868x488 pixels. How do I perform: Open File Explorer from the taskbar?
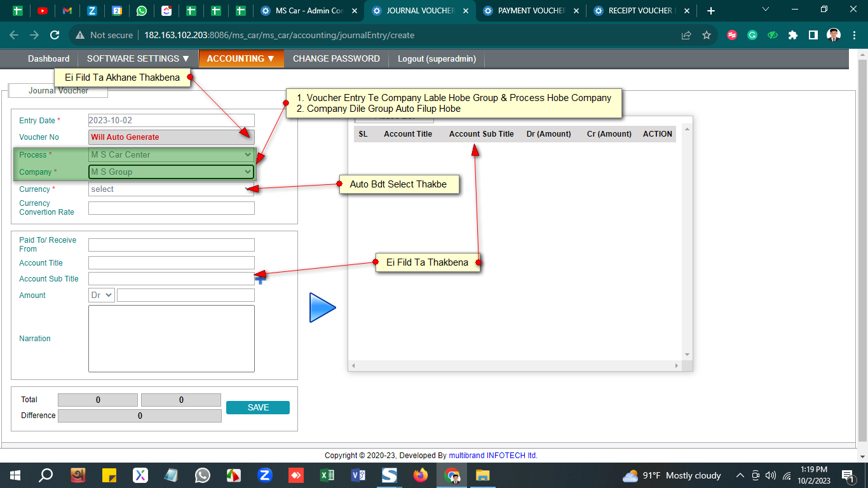[x=483, y=475]
